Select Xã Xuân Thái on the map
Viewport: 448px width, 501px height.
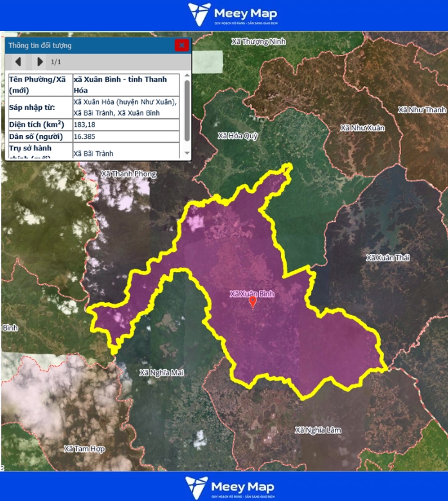[x=388, y=258]
